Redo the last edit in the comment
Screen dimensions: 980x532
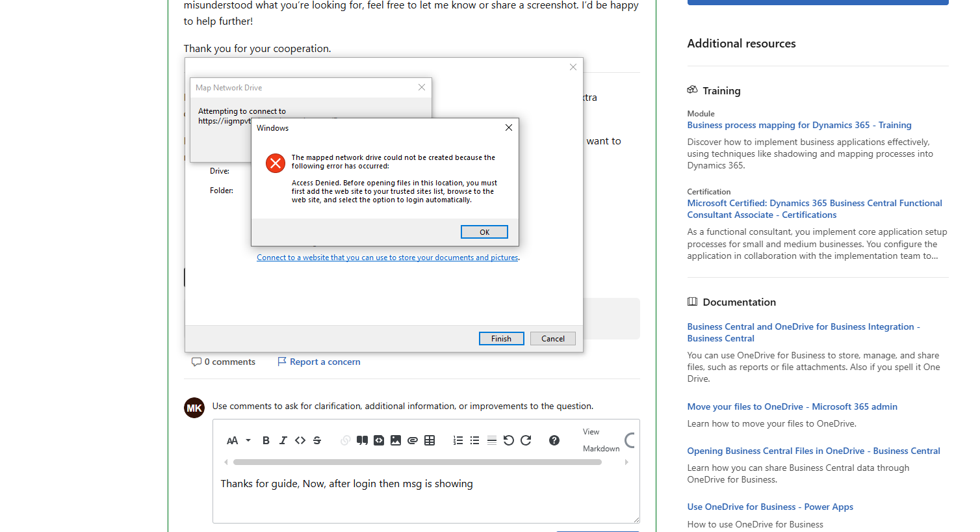[x=526, y=440]
